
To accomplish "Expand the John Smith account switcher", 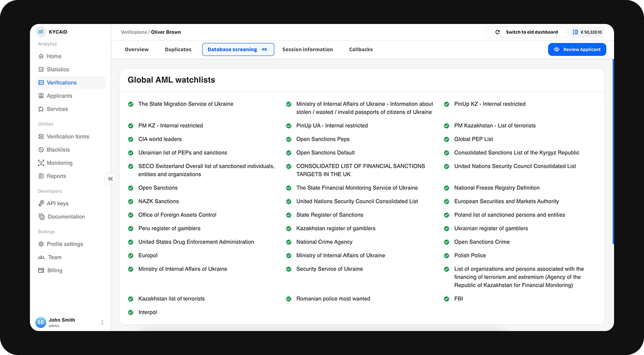I will pyautogui.click(x=102, y=323).
